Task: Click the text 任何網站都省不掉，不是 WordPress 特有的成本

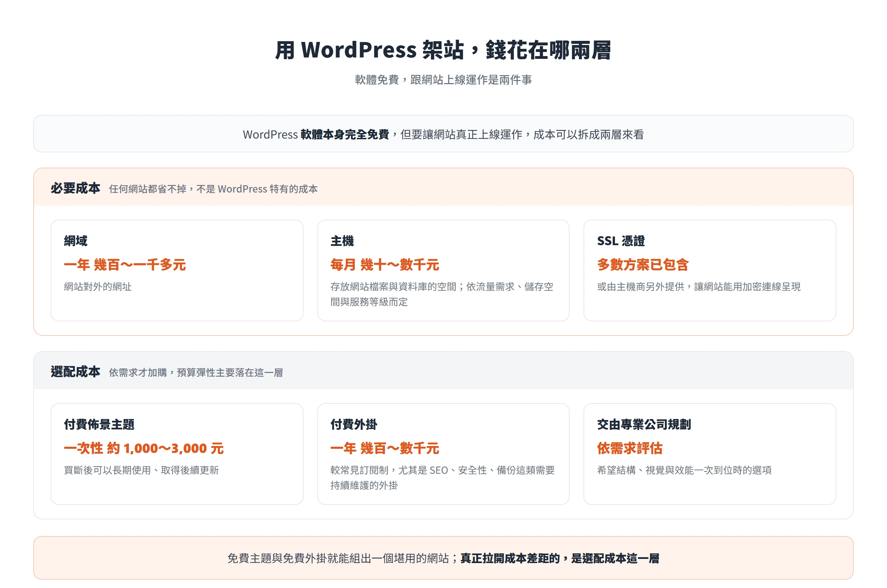Action: 213,189
